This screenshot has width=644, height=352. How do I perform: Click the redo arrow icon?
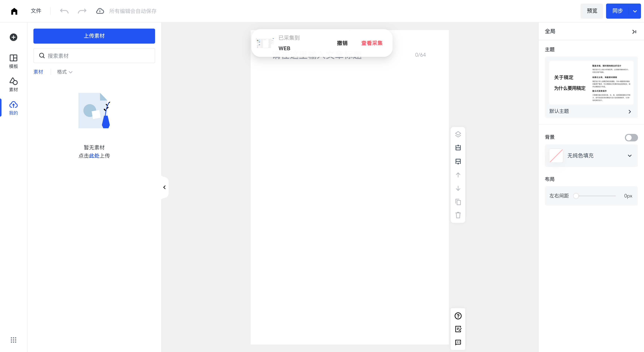tap(82, 11)
